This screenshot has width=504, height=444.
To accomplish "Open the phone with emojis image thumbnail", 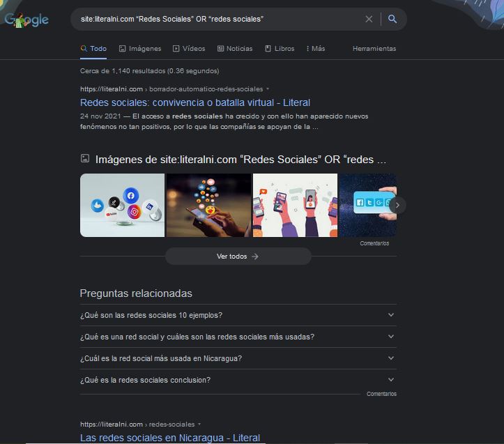I will (208, 205).
